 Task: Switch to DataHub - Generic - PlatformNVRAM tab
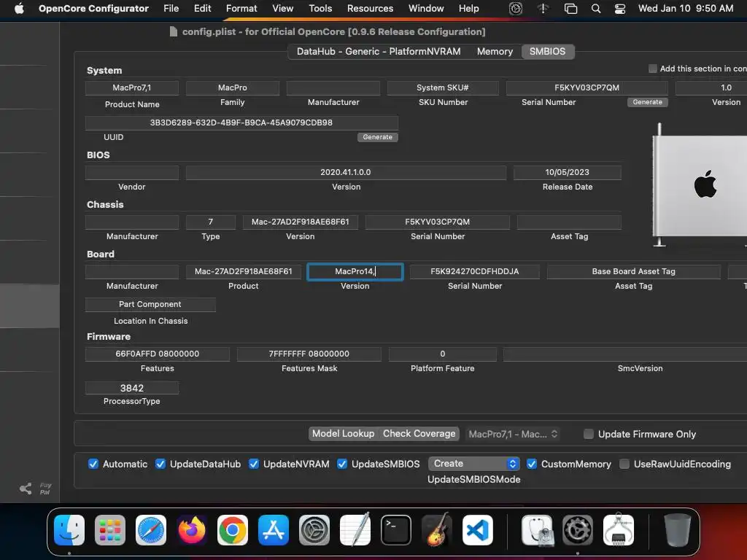pos(379,52)
